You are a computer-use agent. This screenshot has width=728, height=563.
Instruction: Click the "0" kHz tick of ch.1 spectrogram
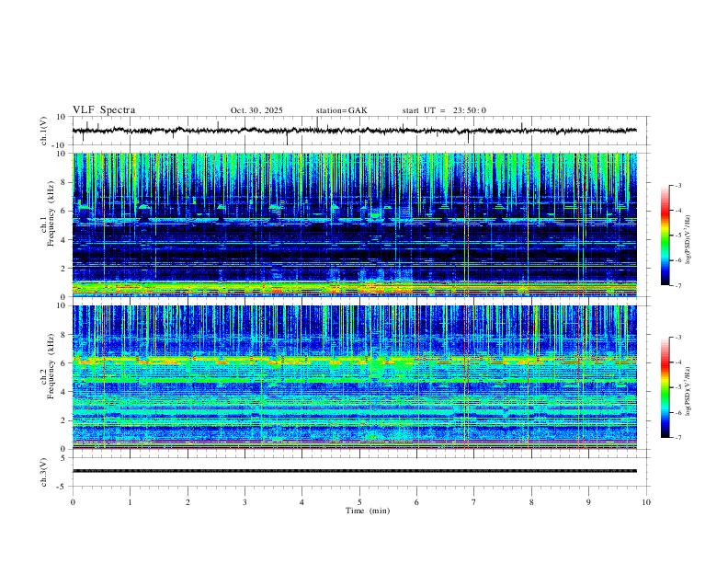(x=63, y=297)
